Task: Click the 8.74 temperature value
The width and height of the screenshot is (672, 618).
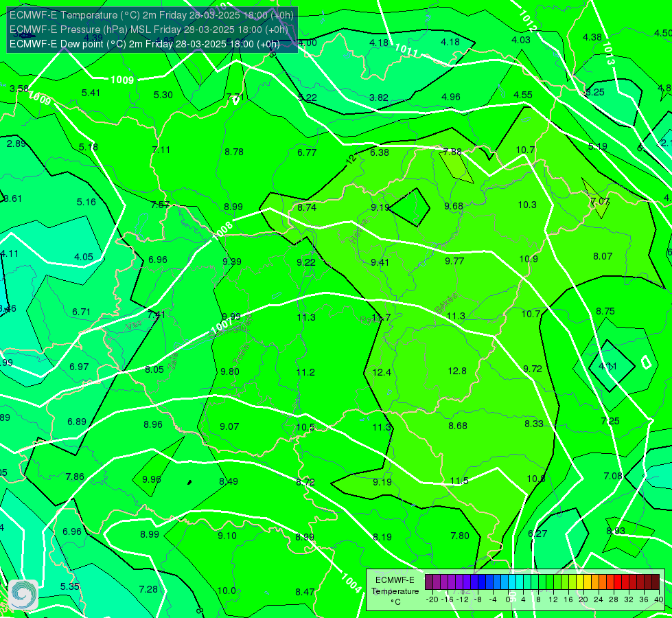Action: click(x=307, y=207)
